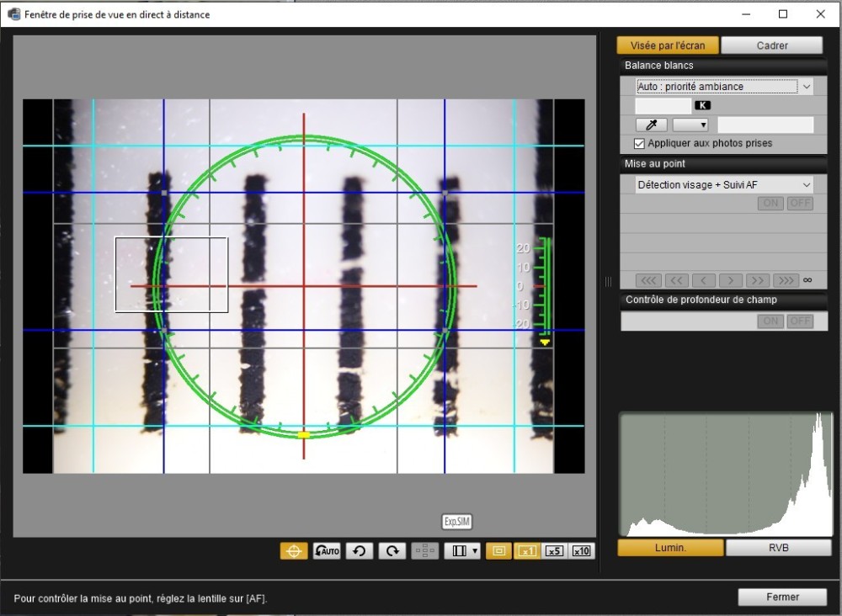The image size is (842, 616).
Task: Toggle the electronic level crosshair display icon
Action: pyautogui.click(x=294, y=551)
